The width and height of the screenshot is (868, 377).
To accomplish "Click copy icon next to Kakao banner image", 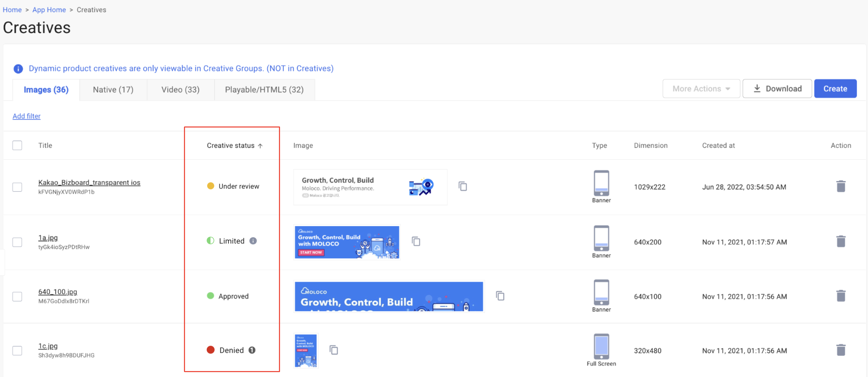I will pyautogui.click(x=462, y=186).
